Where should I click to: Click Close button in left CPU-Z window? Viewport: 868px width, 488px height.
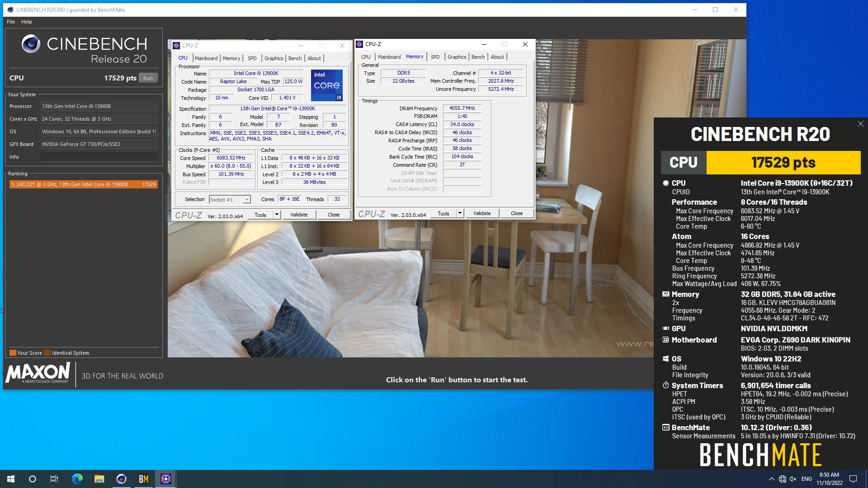coord(334,215)
